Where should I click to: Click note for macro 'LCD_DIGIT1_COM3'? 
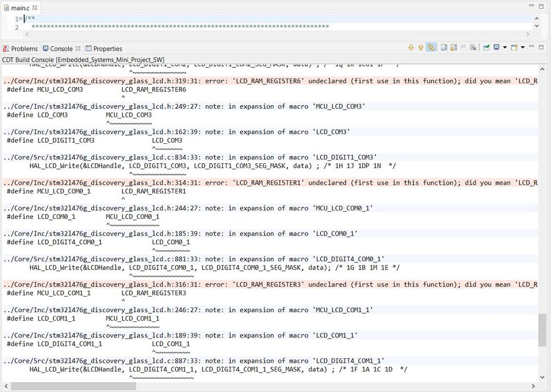pyautogui.click(x=190, y=157)
